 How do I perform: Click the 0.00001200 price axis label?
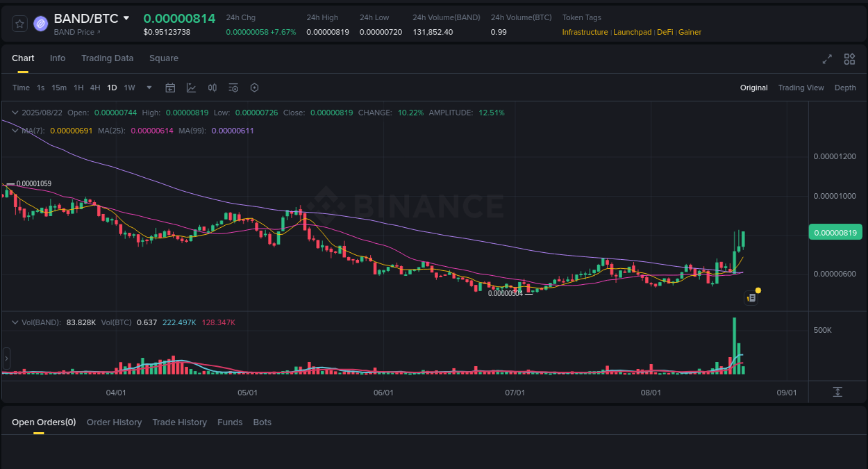pos(834,156)
